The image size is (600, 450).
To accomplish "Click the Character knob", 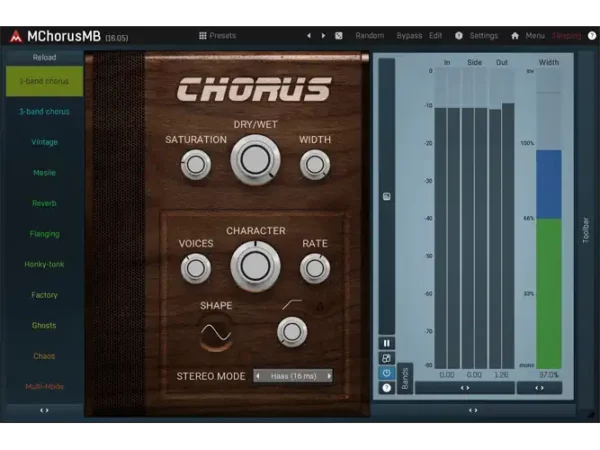I will [255, 266].
